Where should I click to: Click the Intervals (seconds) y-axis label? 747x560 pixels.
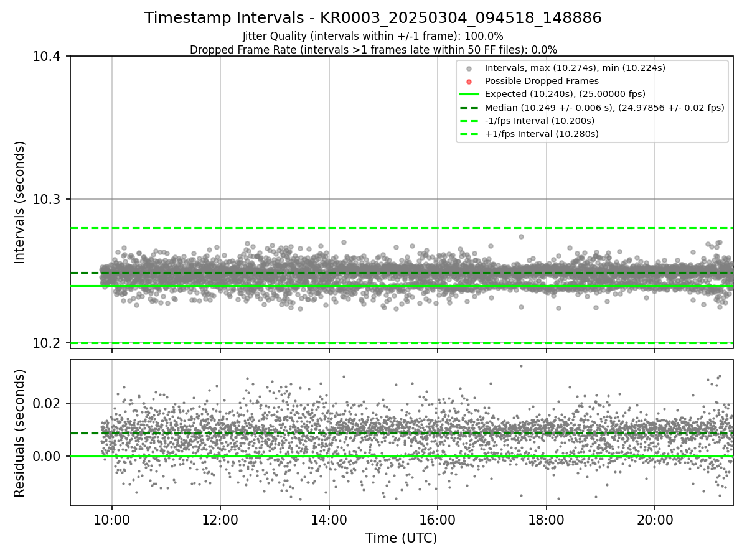pyautogui.click(x=20, y=202)
